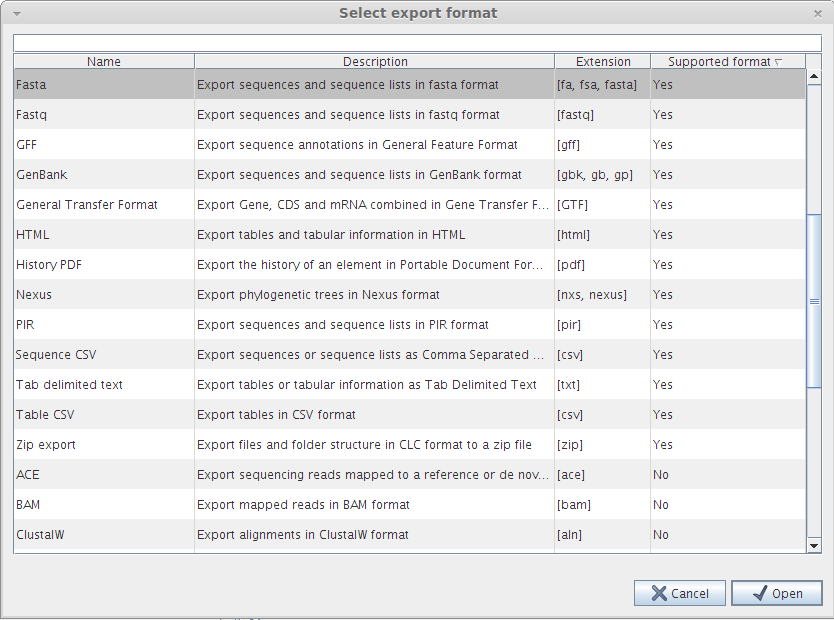
Task: Open the title bar dropdown arrow menu
Action: (x=14, y=12)
